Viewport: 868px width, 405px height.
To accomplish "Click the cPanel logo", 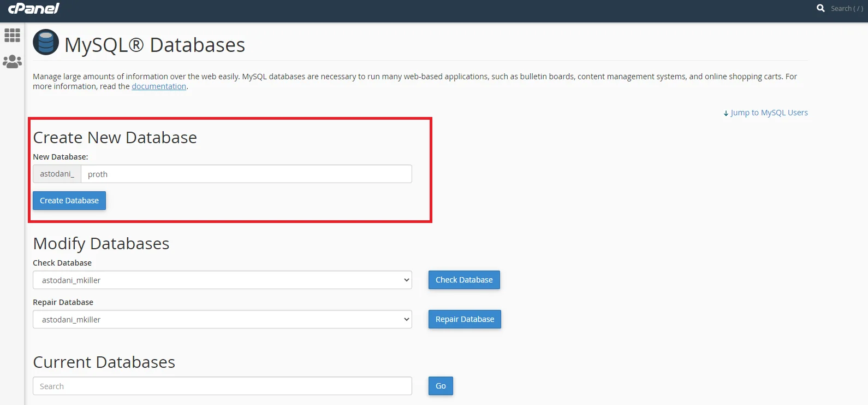I will [33, 8].
